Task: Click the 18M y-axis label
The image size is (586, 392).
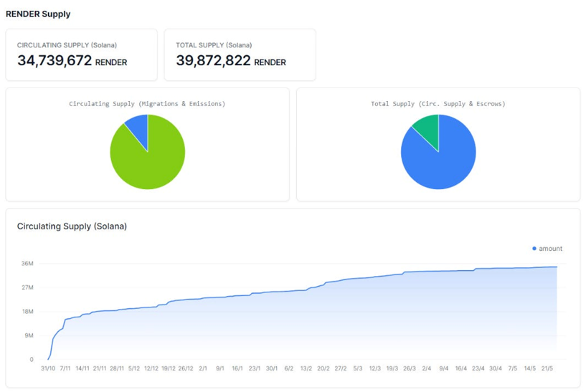Action: pyautogui.click(x=28, y=311)
